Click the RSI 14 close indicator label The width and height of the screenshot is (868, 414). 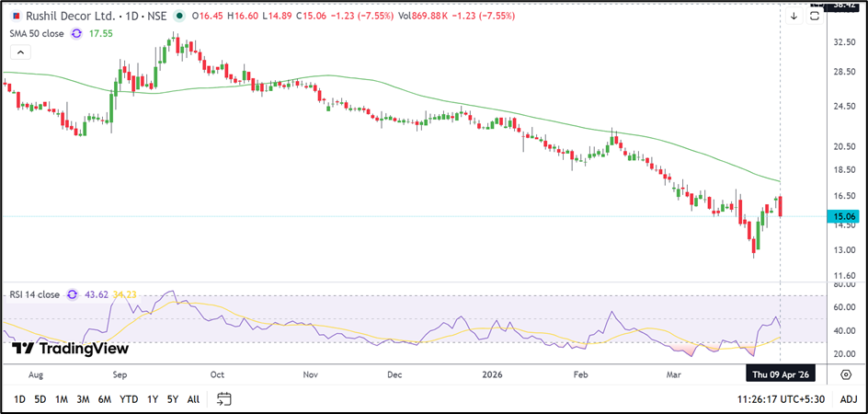(34, 294)
